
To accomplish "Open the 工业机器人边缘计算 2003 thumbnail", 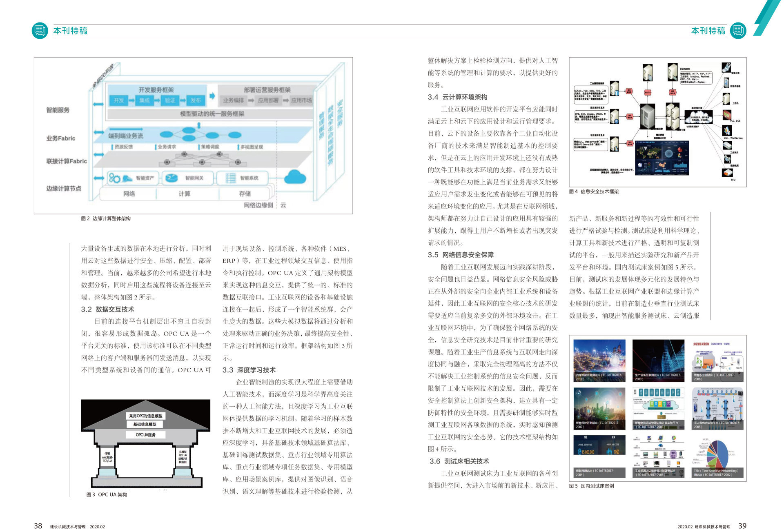I will (x=658, y=456).
